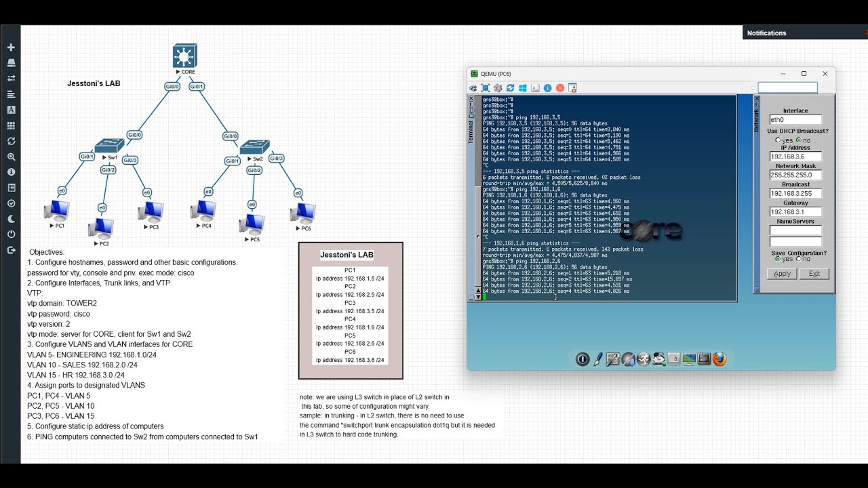Click the console prompt icon in QEMU toolbar
Screen dimensions: 868x488
pyautogui.click(x=535, y=88)
